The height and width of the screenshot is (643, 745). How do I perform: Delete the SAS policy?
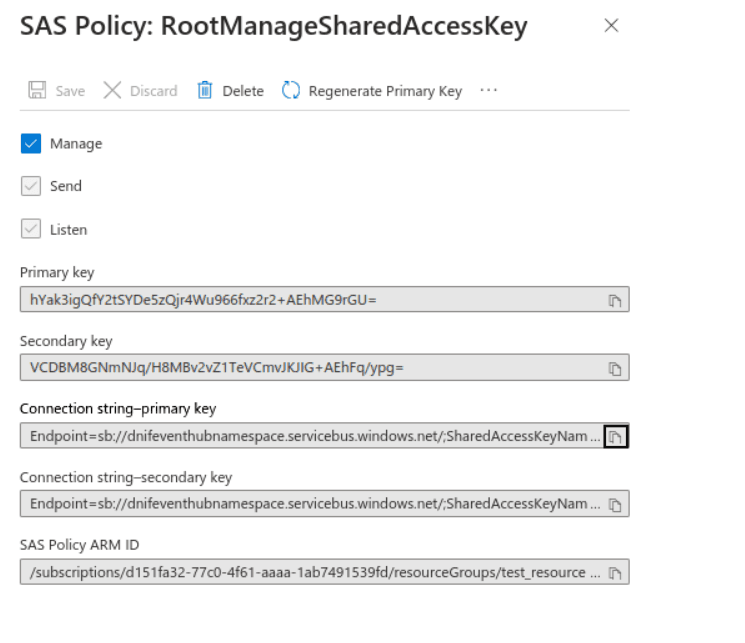(230, 90)
